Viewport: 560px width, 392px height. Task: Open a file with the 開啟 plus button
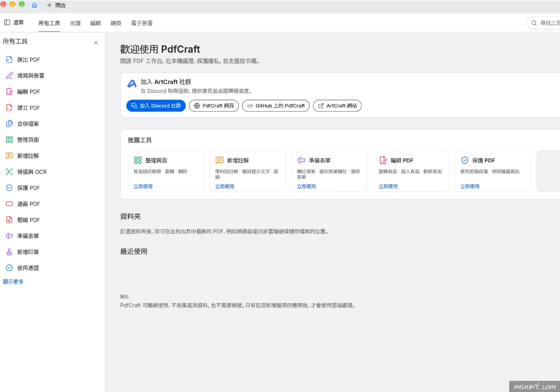point(56,5)
